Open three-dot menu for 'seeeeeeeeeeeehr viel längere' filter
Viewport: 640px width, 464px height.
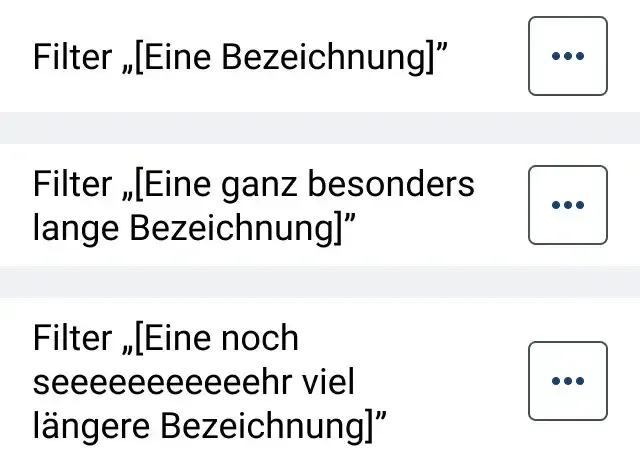pyautogui.click(x=568, y=381)
